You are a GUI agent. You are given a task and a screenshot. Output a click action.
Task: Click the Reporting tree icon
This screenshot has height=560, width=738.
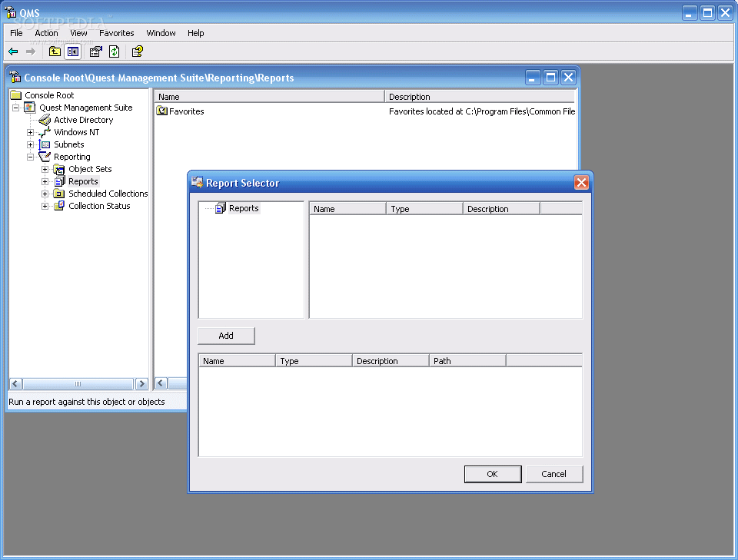coord(45,157)
